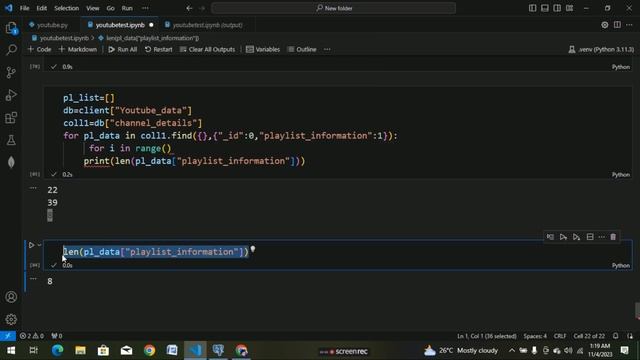Screen dimensions: 640x360
Task: Open Source Control view in activity bar
Action: click(x=11, y=72)
